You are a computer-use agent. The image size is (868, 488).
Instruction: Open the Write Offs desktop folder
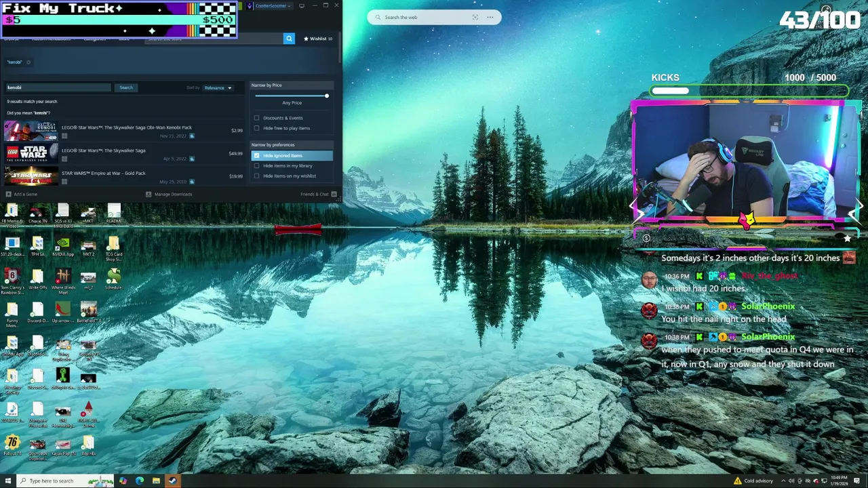pos(37,279)
